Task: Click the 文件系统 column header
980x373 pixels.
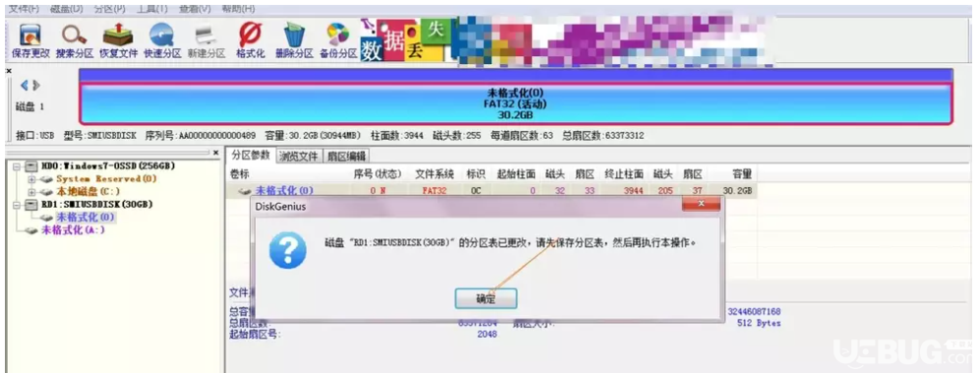Action: [x=433, y=174]
